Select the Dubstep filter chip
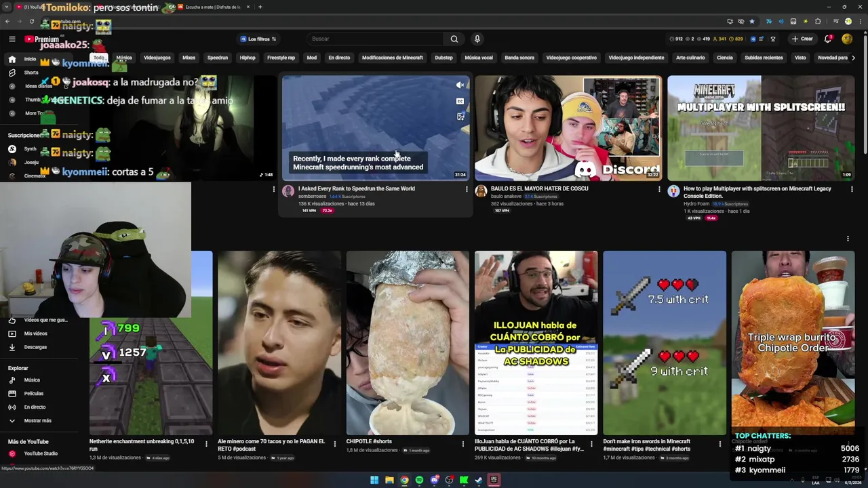Image resolution: width=868 pixels, height=488 pixels. tap(443, 58)
